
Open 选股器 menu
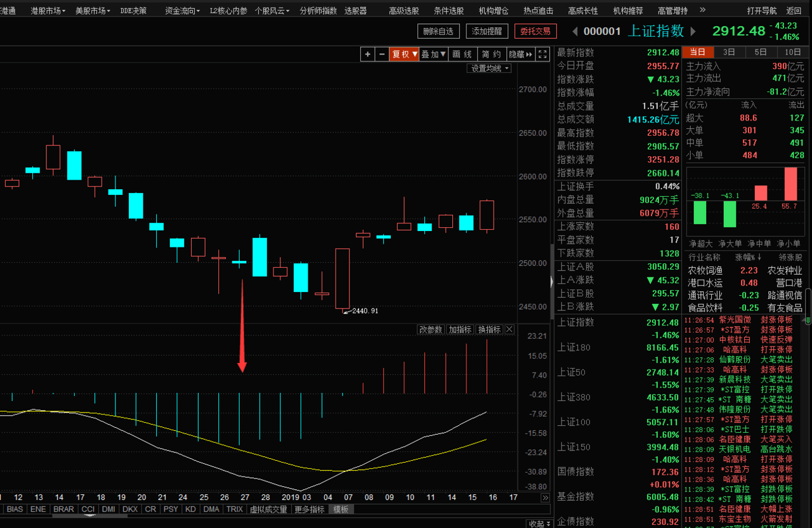coord(355,11)
